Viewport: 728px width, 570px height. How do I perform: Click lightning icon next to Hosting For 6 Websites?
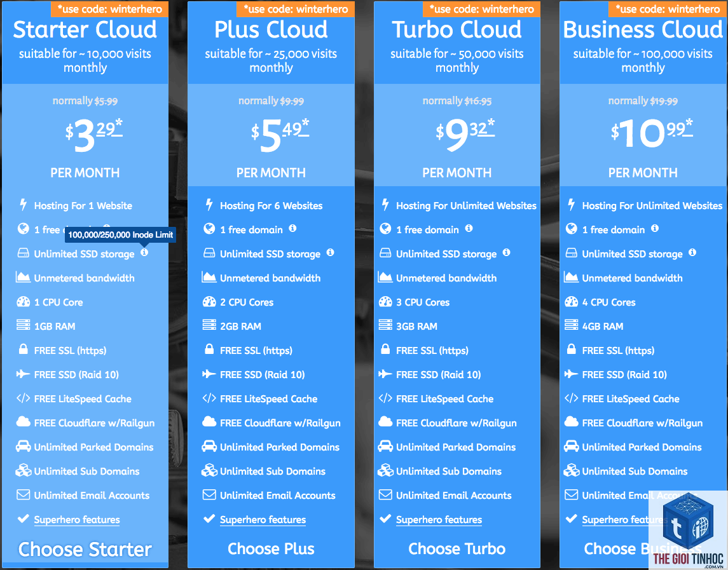(209, 204)
